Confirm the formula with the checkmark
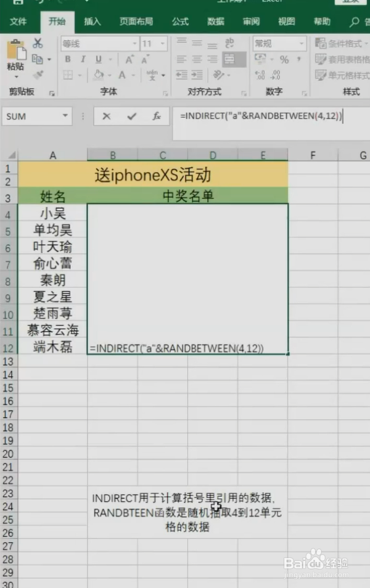Image resolution: width=370 pixels, height=588 pixels. click(131, 116)
